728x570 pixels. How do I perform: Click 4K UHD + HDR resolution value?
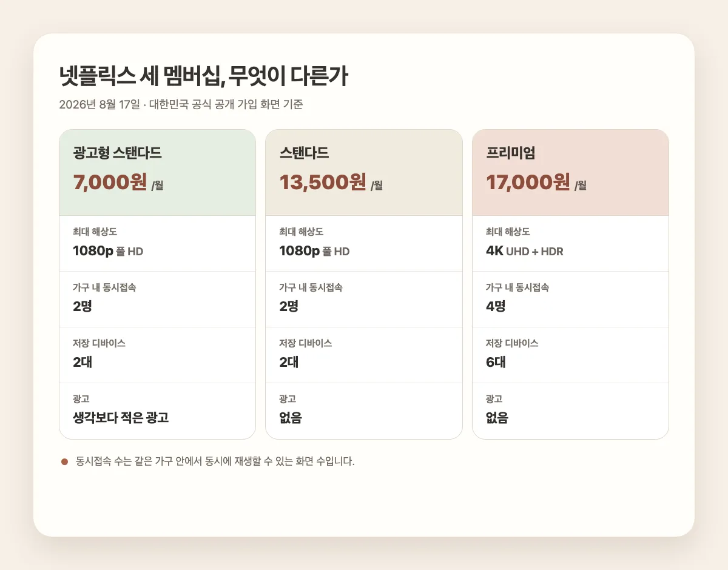(525, 251)
